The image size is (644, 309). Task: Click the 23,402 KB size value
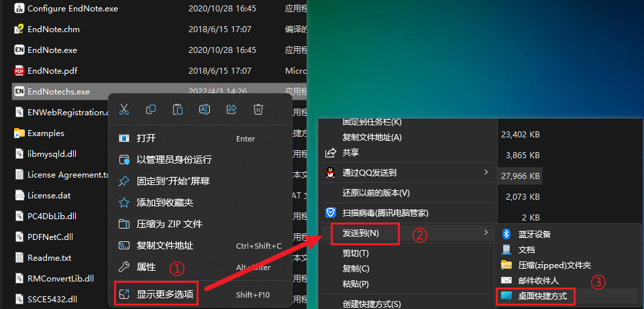point(521,134)
